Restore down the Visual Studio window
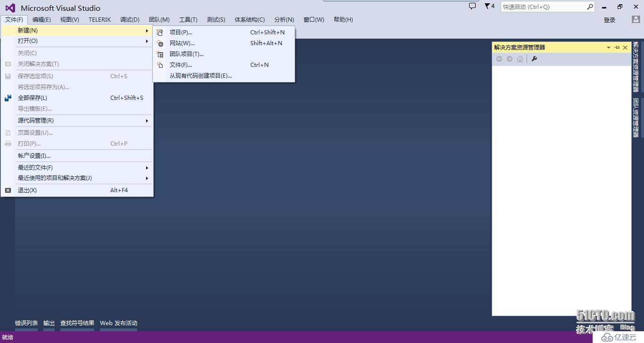644x343 pixels. (620, 7)
